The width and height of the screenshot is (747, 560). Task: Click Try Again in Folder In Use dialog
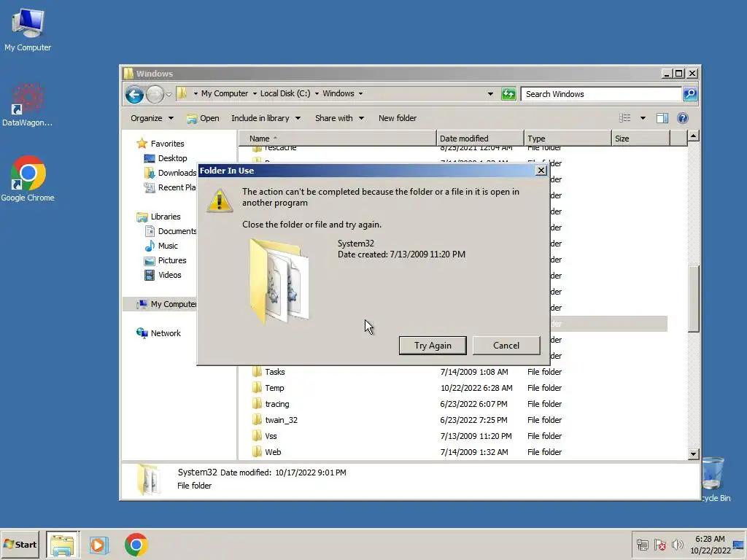pos(433,346)
